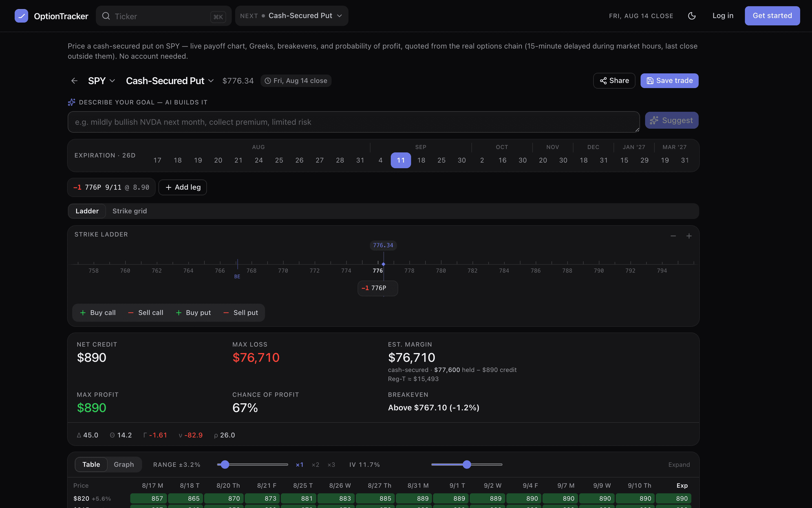Click Add leg button
The height and width of the screenshot is (508, 812).
click(182, 187)
